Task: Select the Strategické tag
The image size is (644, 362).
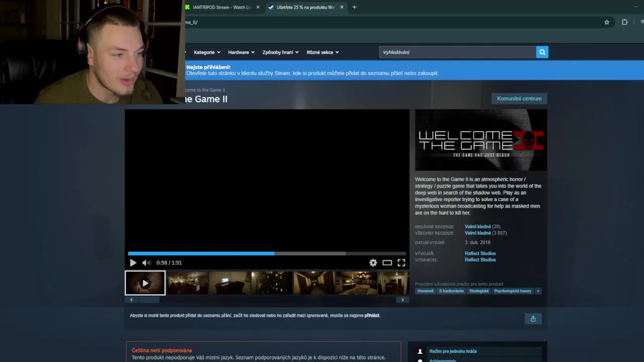Action: coord(479,291)
